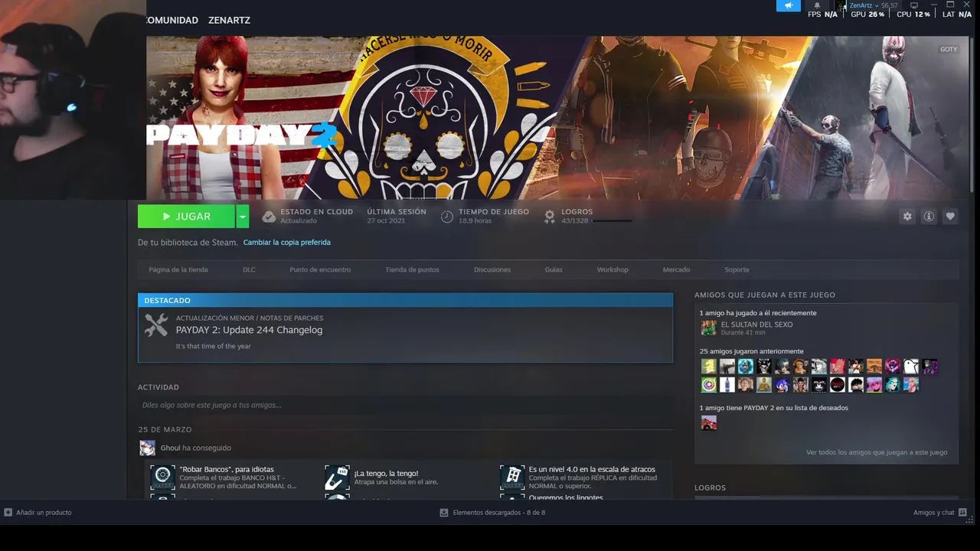Click the downloads tray icon in status bar
This screenshot has height=551, width=980.
[x=444, y=513]
